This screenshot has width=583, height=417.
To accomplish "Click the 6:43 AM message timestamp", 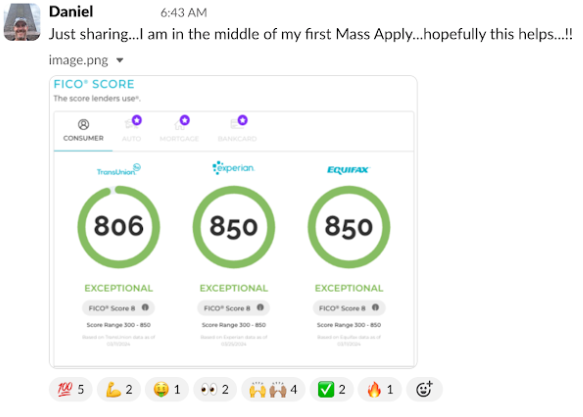I will pyautogui.click(x=184, y=13).
